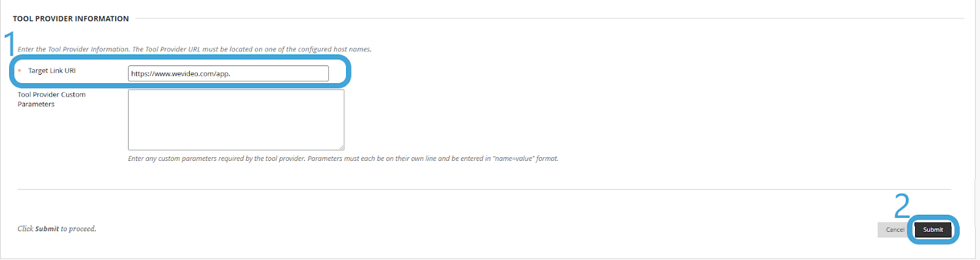Click the wevideo.com URL text in the field
This screenshot has height=260, width=980.
pyautogui.click(x=181, y=73)
